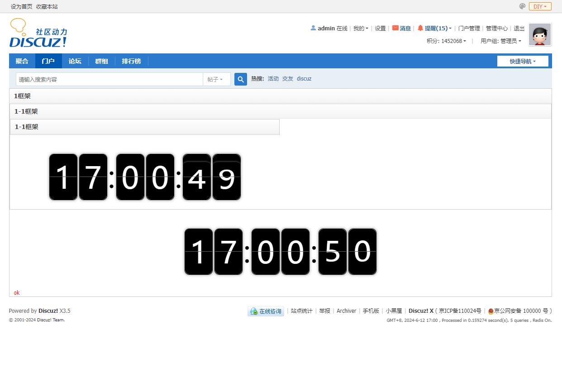Click into the search input field

point(109,79)
